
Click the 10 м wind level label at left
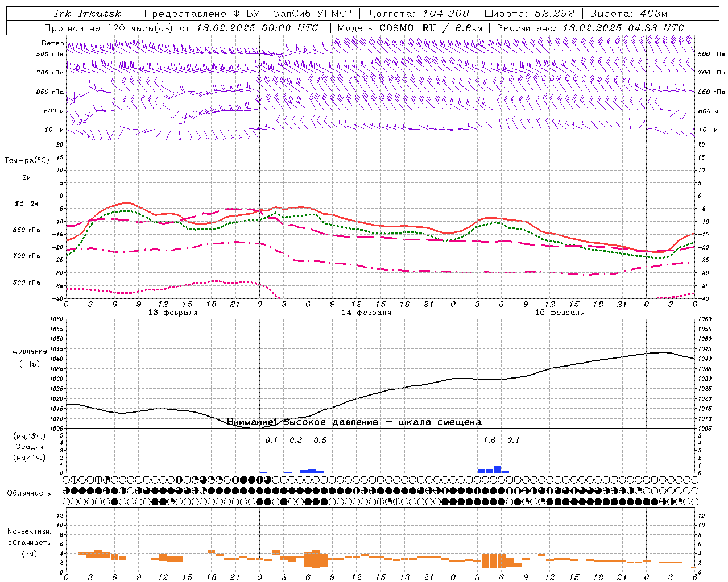pos(54,130)
